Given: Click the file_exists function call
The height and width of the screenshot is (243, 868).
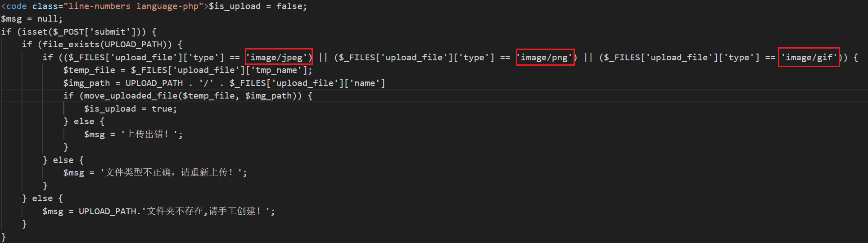Looking at the screenshot, I should (x=68, y=45).
